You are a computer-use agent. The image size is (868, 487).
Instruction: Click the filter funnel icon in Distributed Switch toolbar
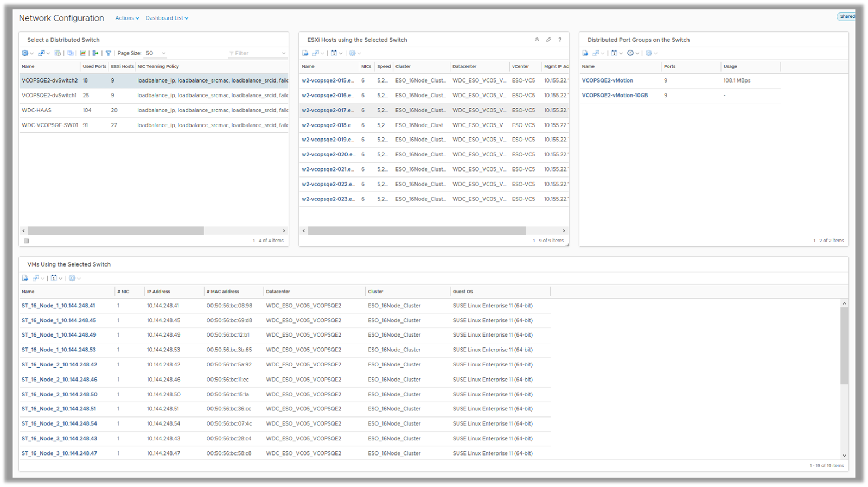(108, 53)
